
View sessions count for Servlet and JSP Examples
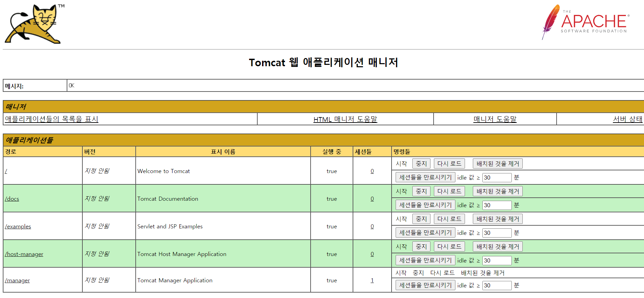tap(372, 226)
